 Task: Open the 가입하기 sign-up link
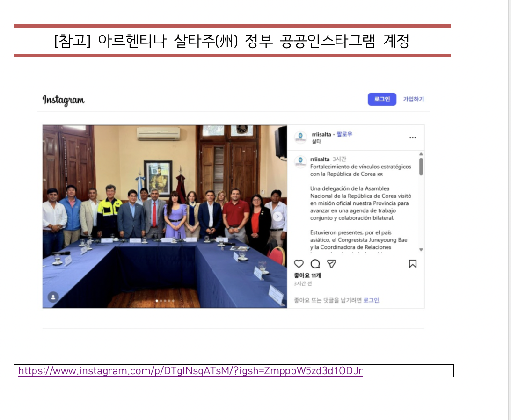(413, 99)
